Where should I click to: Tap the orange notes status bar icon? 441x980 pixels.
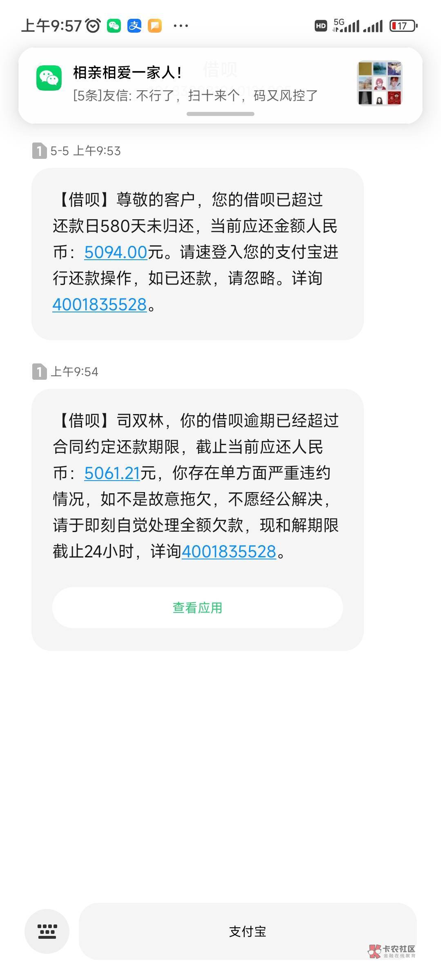pyautogui.click(x=155, y=26)
